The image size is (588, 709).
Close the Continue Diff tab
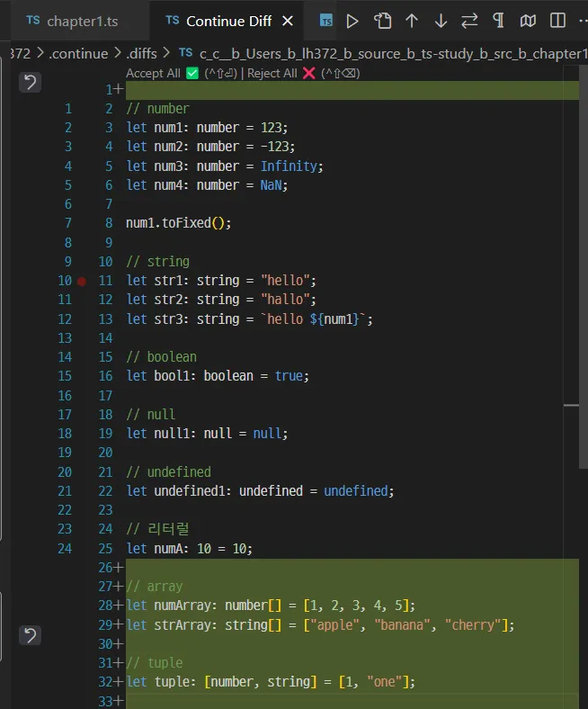click(x=288, y=21)
